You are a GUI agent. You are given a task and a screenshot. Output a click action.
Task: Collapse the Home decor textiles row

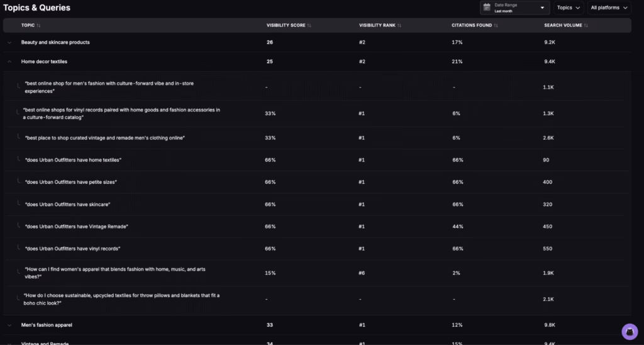pos(9,62)
